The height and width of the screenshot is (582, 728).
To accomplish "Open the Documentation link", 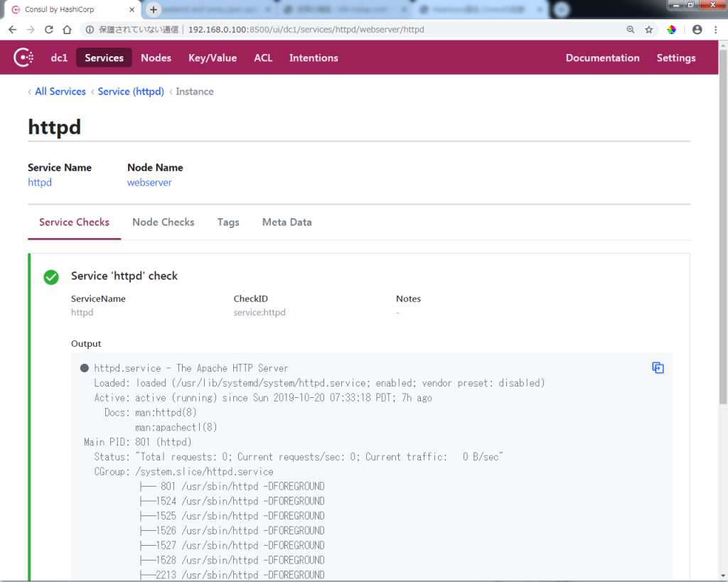I will pos(602,58).
